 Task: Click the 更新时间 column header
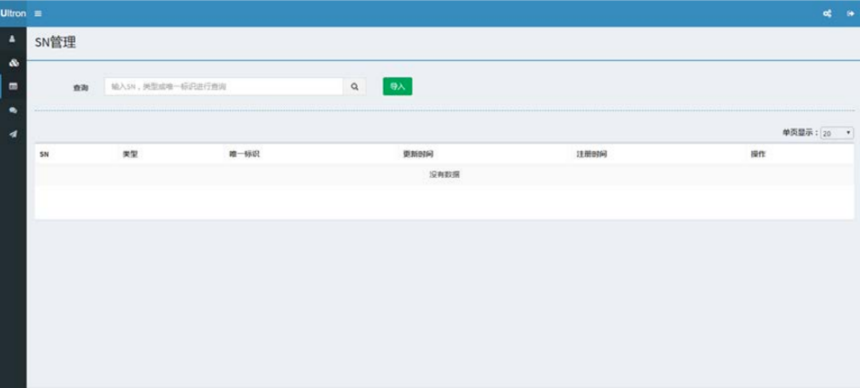[x=418, y=155]
